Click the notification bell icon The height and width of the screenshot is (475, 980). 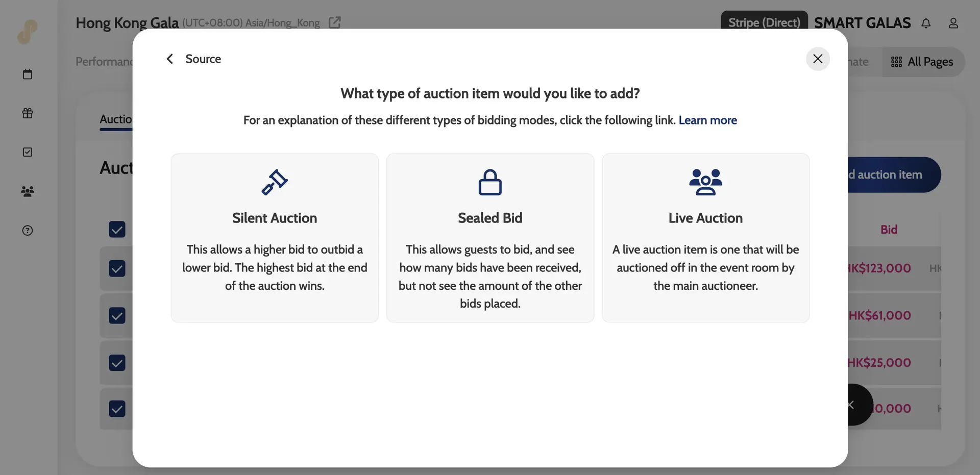(926, 23)
